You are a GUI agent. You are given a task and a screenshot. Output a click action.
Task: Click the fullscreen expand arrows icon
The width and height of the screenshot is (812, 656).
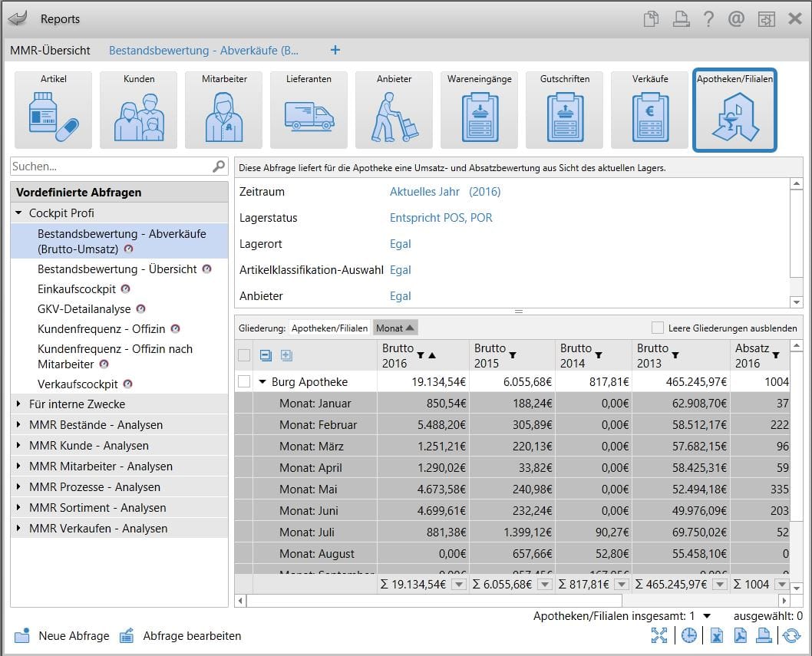(x=659, y=635)
